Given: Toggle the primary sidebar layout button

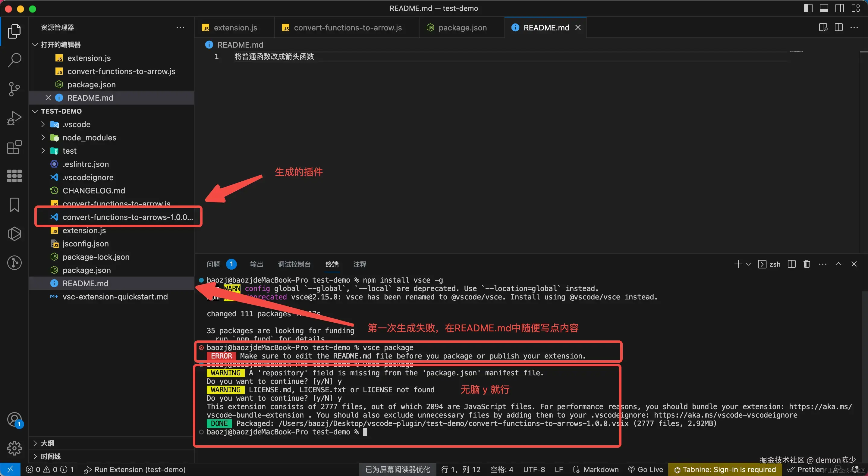Looking at the screenshot, I should [x=808, y=8].
